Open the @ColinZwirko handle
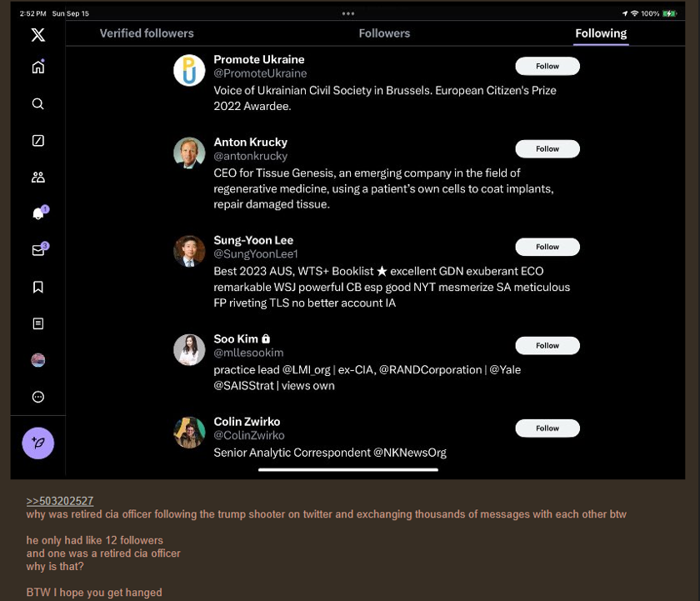The image size is (700, 601). point(249,435)
